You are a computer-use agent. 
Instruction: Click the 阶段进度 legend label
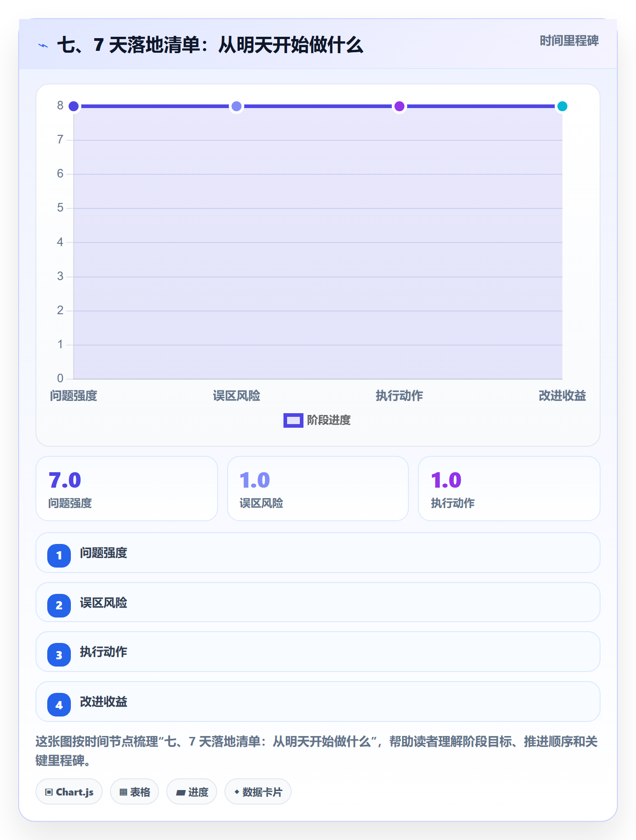pyautogui.click(x=328, y=420)
